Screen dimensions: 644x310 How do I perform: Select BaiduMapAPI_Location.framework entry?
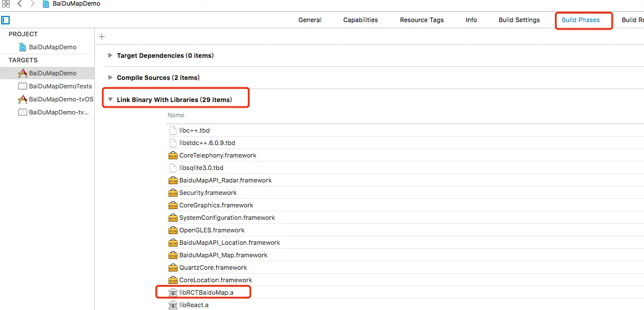point(230,243)
